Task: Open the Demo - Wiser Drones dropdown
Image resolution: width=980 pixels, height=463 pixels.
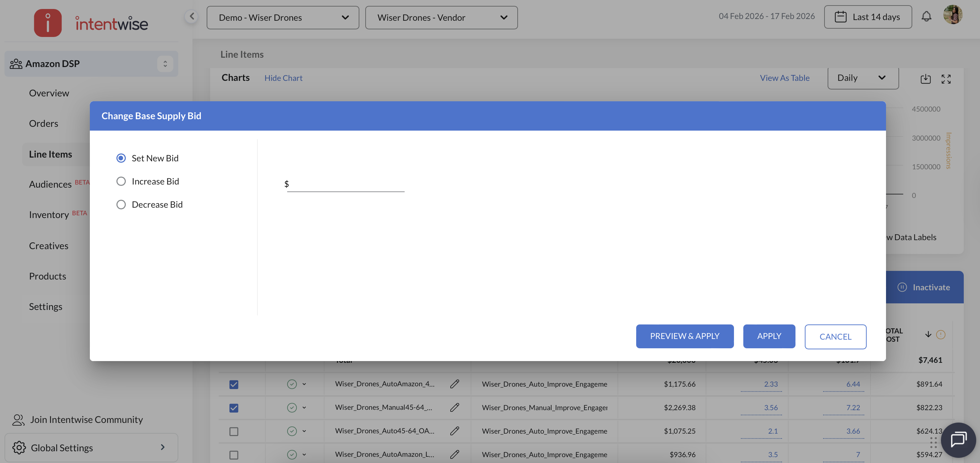Action: pyautogui.click(x=283, y=18)
